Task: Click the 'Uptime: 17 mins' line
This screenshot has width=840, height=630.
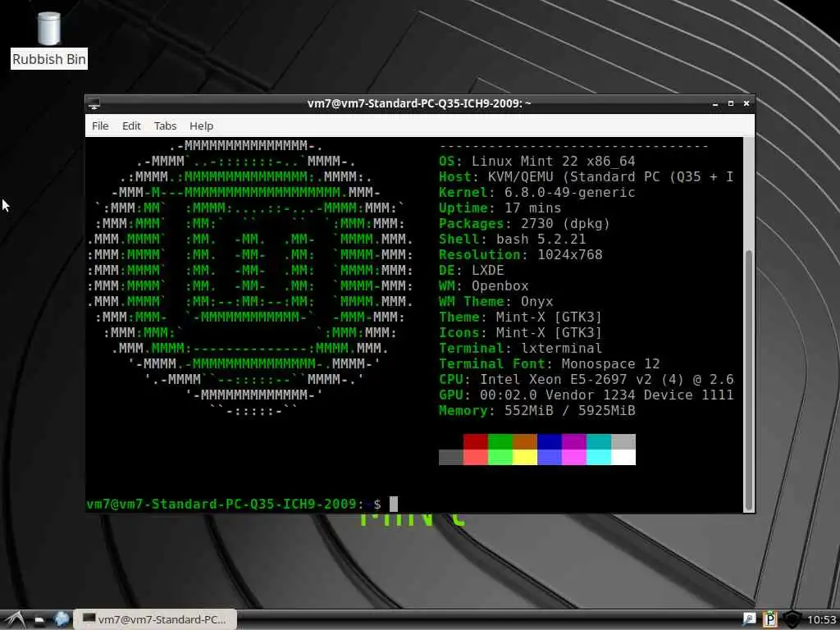Action: coord(500,208)
